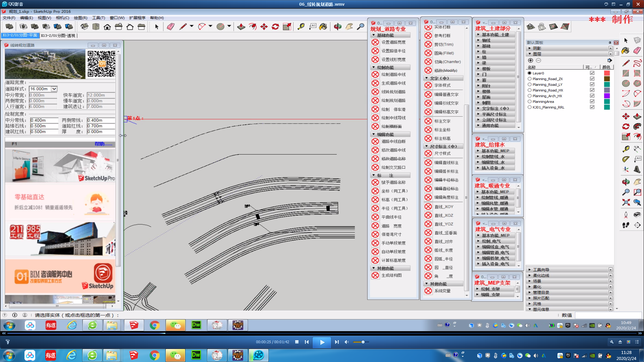Toggle visibility of Planning_Arch_HX layer
Screen dimensions: 644x362
592,96
